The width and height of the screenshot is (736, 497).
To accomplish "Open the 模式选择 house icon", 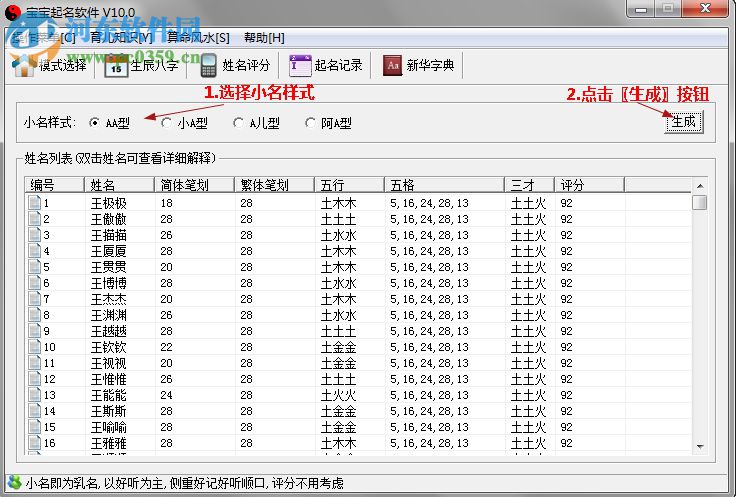I will click(x=23, y=65).
